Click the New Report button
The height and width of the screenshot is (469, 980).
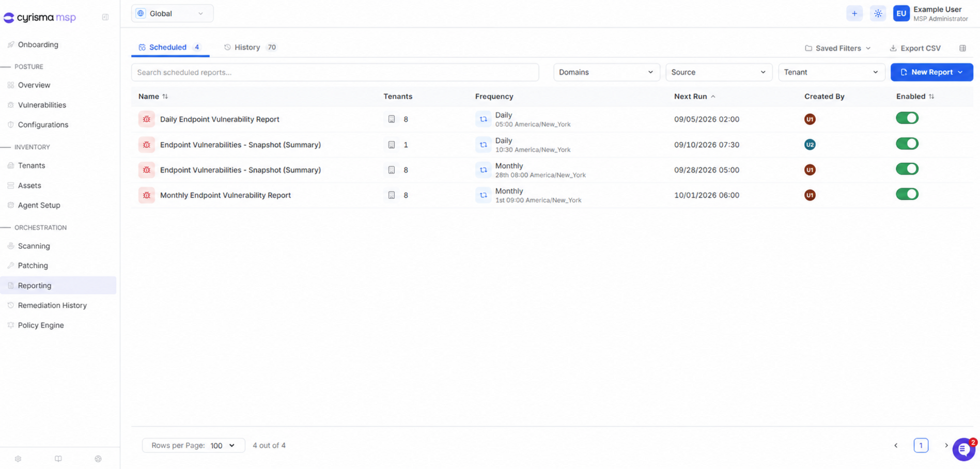pos(931,72)
